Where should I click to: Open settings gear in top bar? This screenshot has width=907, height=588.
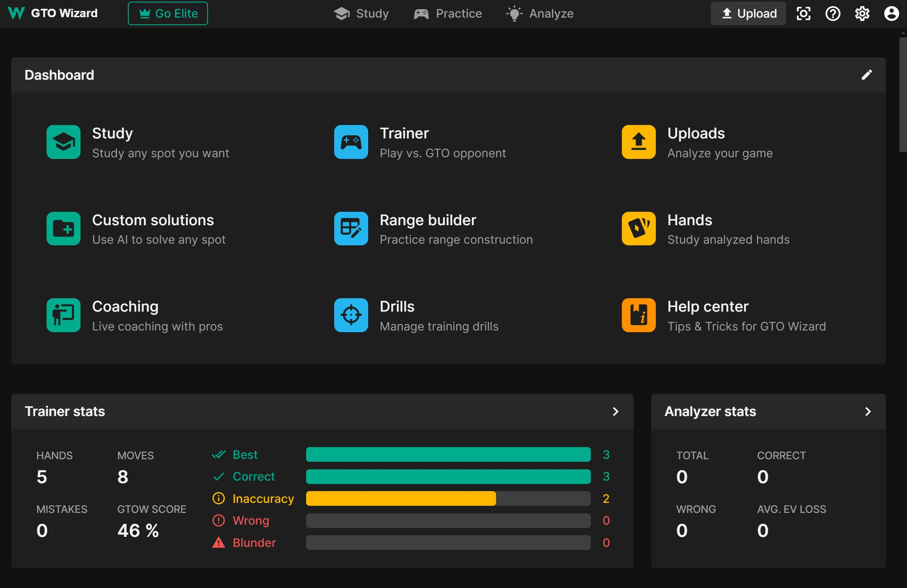pos(862,13)
